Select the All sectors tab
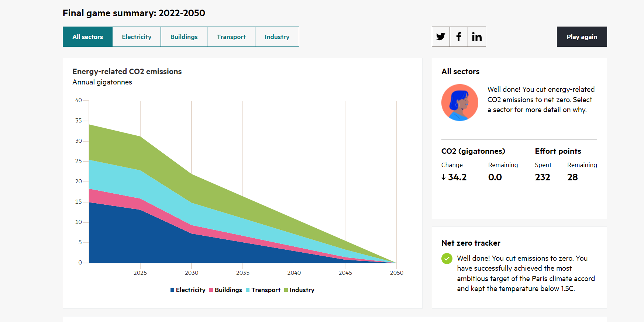The width and height of the screenshot is (644, 322). pos(87,37)
